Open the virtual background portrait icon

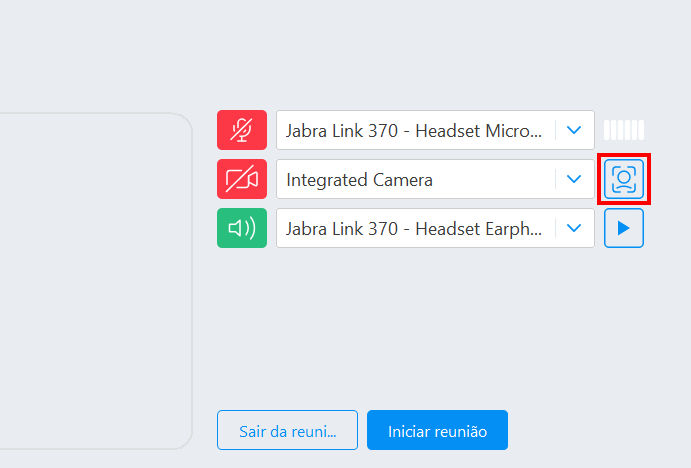click(x=624, y=179)
